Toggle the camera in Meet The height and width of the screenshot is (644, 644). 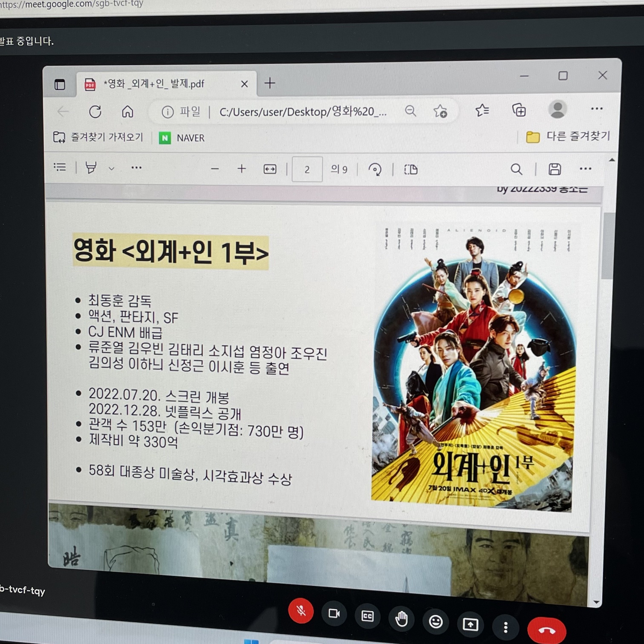334,613
